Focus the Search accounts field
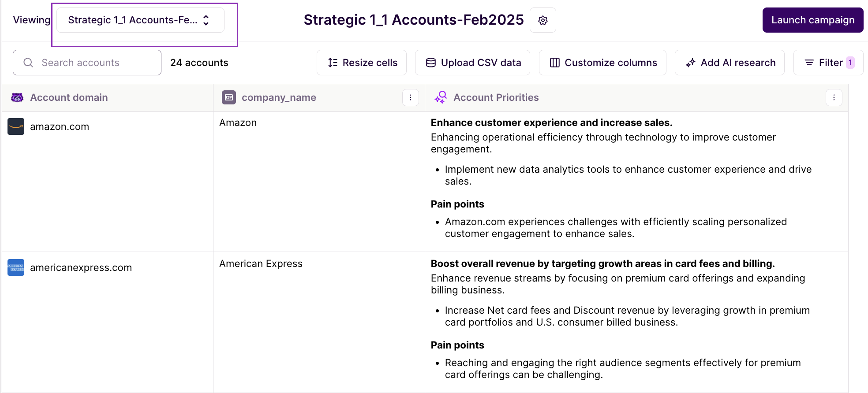 point(95,63)
